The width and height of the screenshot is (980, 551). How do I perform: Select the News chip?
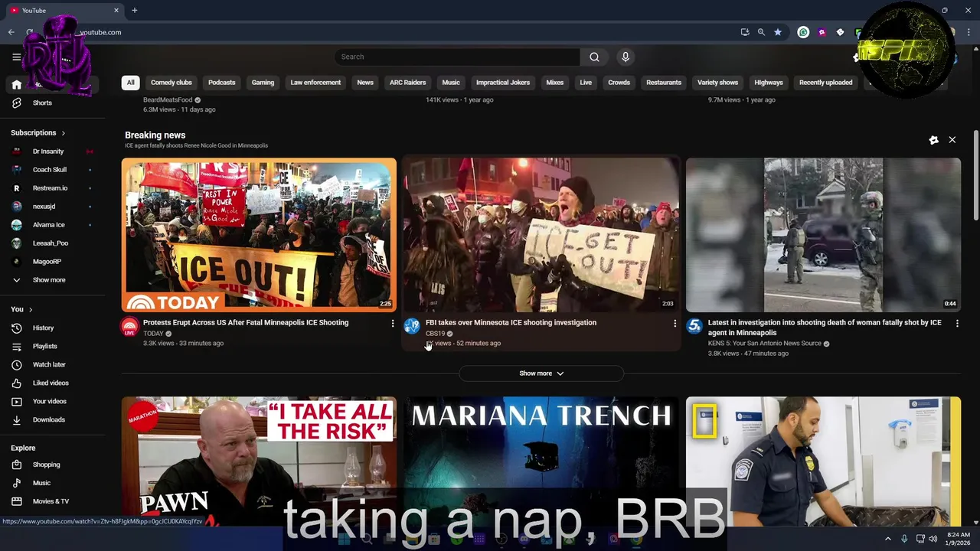365,83
